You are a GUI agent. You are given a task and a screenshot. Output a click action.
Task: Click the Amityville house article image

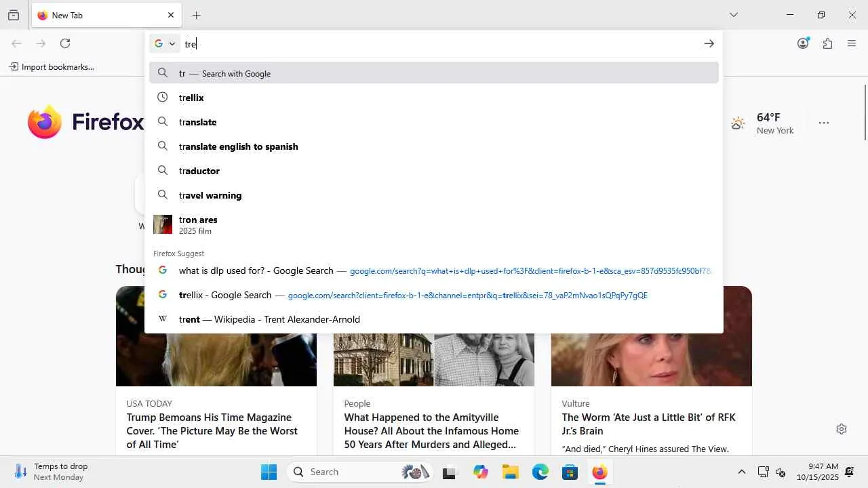[434, 359]
